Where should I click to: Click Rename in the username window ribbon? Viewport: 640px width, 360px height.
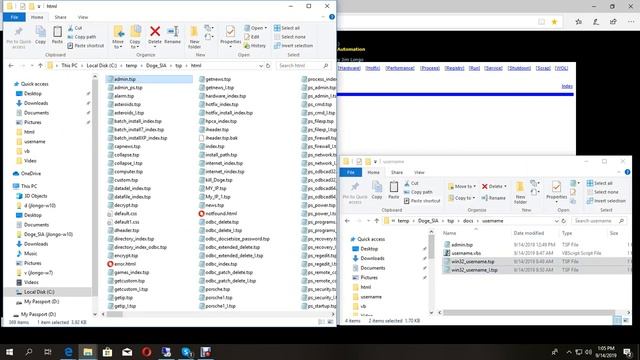493,198
